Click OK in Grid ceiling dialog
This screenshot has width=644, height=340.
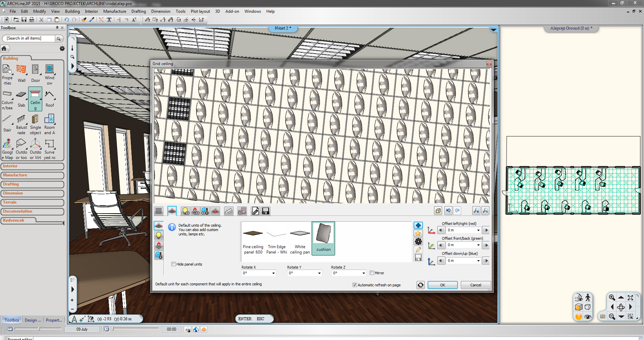pos(442,285)
